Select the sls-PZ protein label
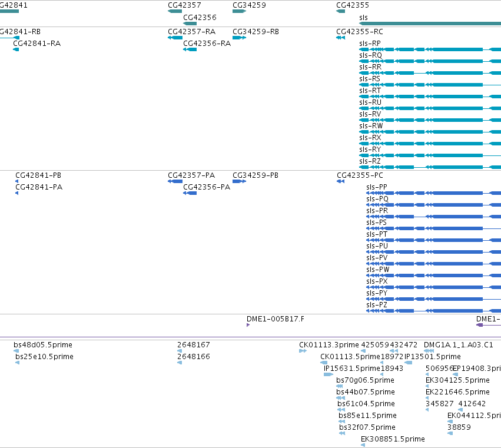The image size is (501, 448). (x=377, y=305)
